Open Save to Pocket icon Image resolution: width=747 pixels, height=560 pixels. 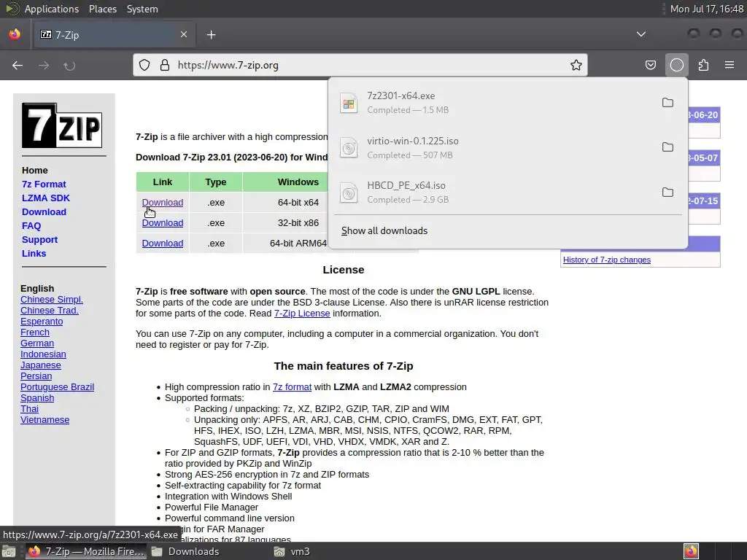pyautogui.click(x=650, y=65)
